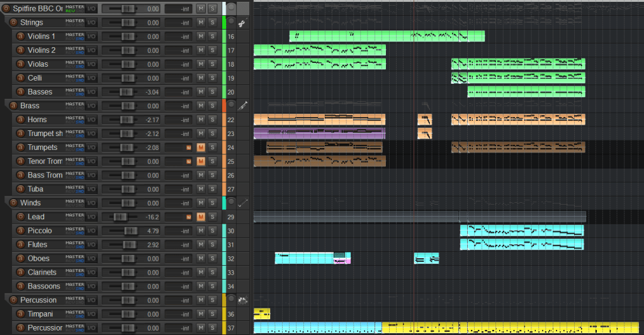Click the MASTER send button on Tuba
Image resolution: width=644 pixels, height=335 pixels.
75,189
